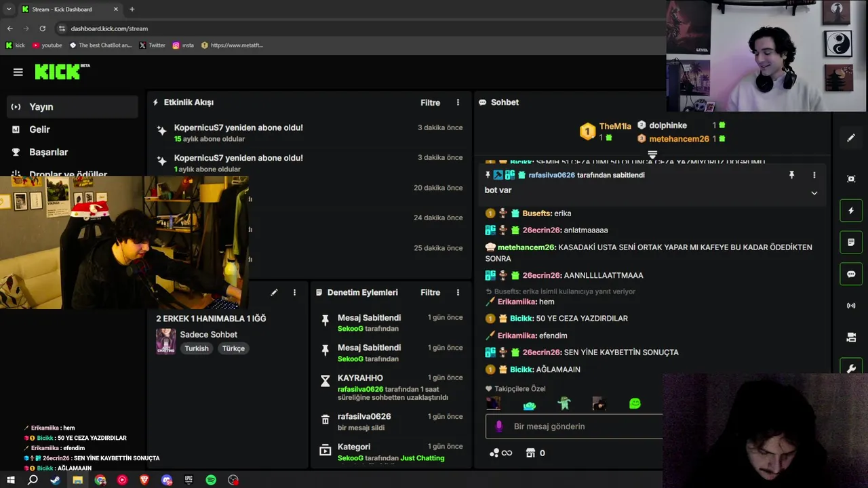The image size is (868, 488).
Task: Toggle the chat bubble icon in right sidebar
Action: coord(851,274)
